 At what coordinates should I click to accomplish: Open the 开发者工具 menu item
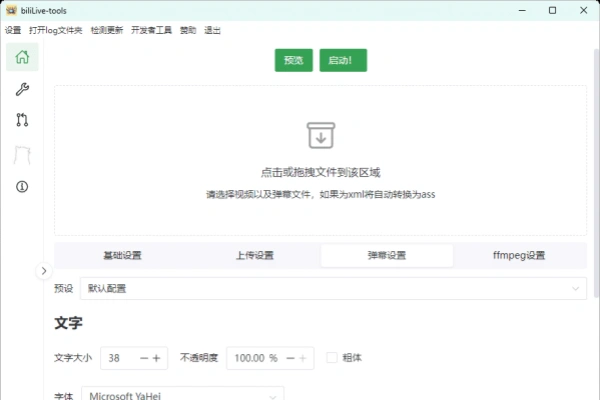151,30
